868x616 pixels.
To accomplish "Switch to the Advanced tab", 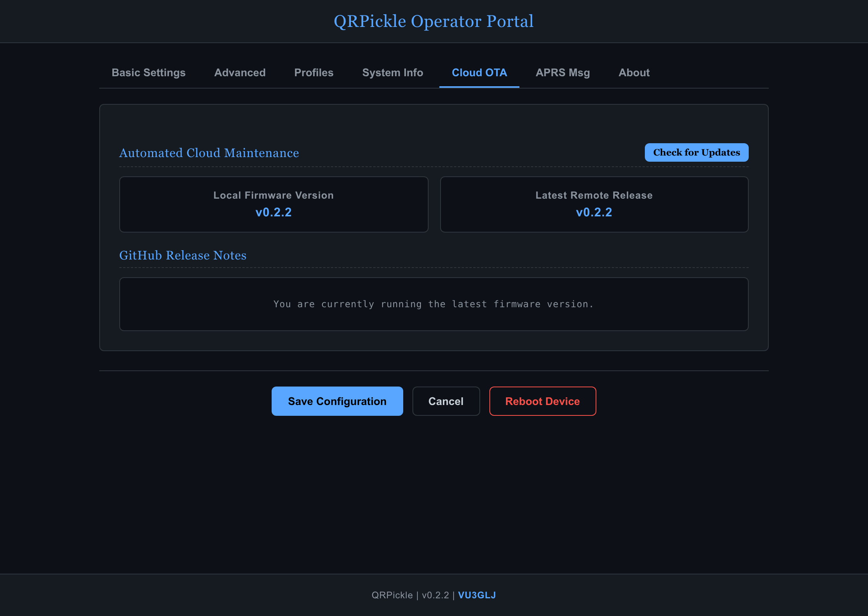I will pyautogui.click(x=240, y=73).
